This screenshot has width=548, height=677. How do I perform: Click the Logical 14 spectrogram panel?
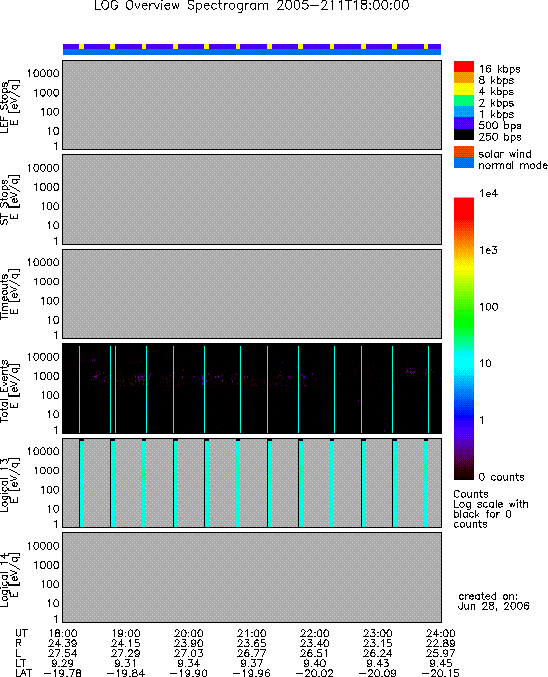point(252,577)
